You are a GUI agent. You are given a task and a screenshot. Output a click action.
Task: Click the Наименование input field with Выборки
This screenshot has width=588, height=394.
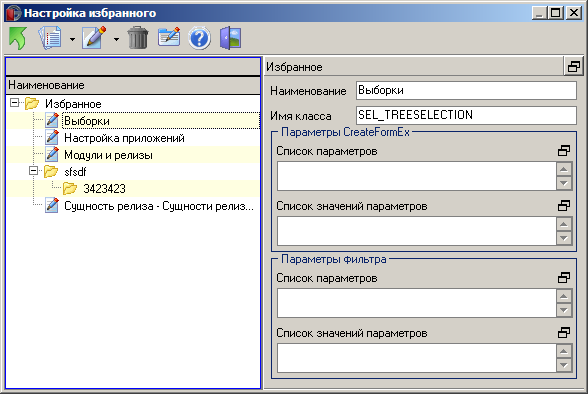click(x=466, y=91)
